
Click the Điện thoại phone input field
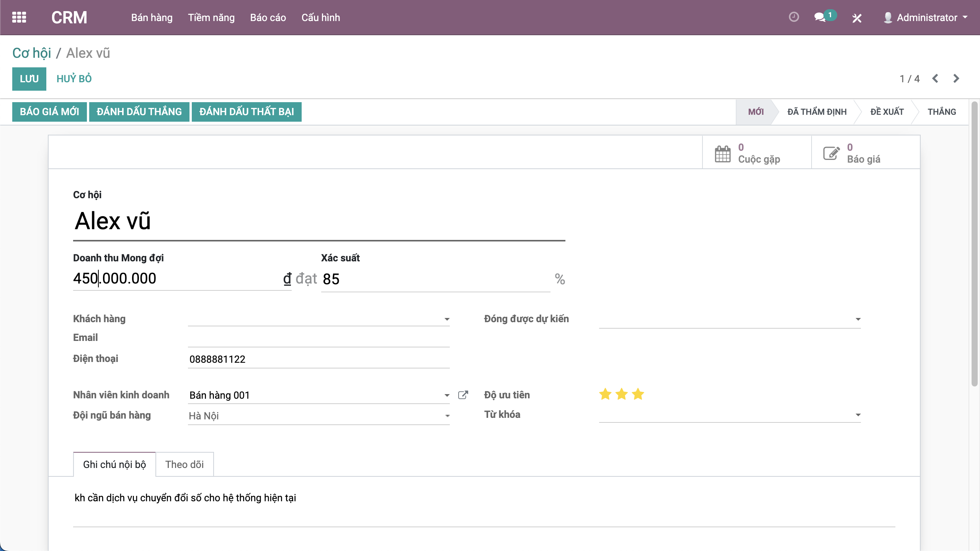[318, 359]
